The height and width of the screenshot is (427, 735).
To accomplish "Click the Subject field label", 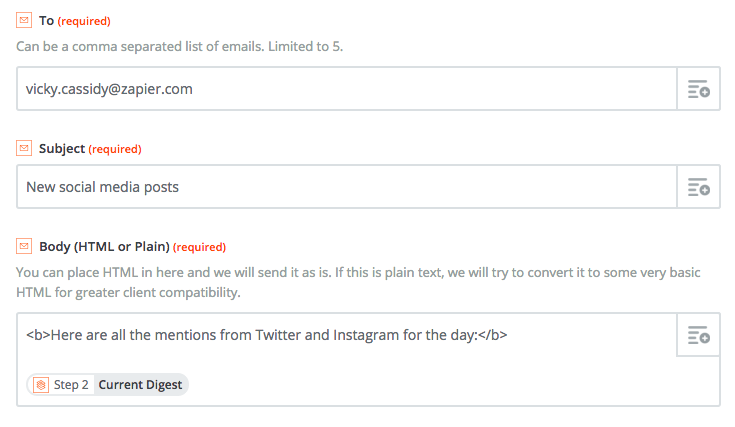I will click(62, 149).
